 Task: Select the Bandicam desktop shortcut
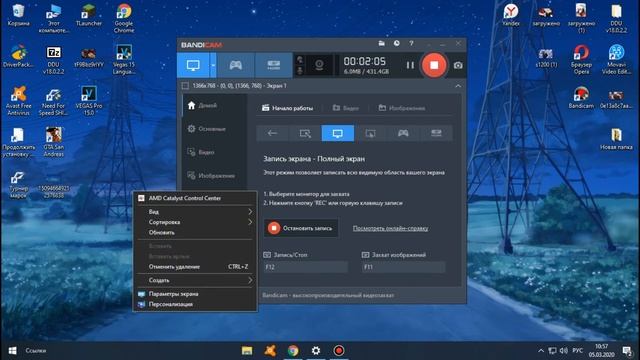(x=581, y=98)
